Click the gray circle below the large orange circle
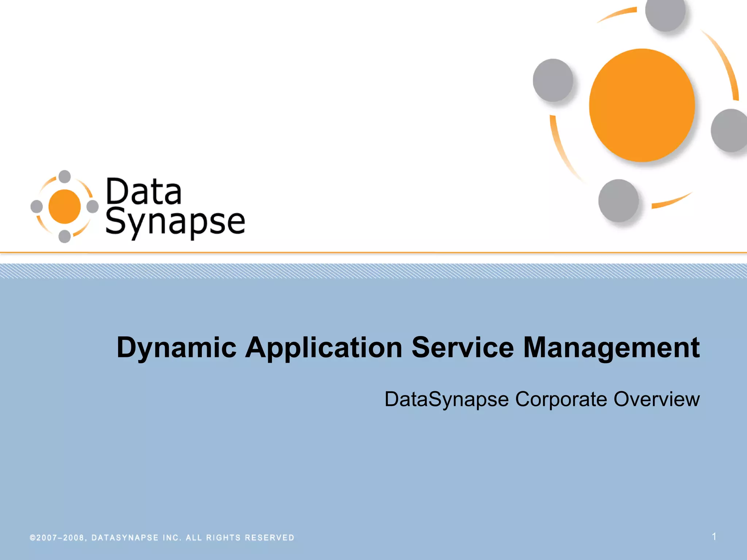The height and width of the screenshot is (560, 747). coord(619,201)
